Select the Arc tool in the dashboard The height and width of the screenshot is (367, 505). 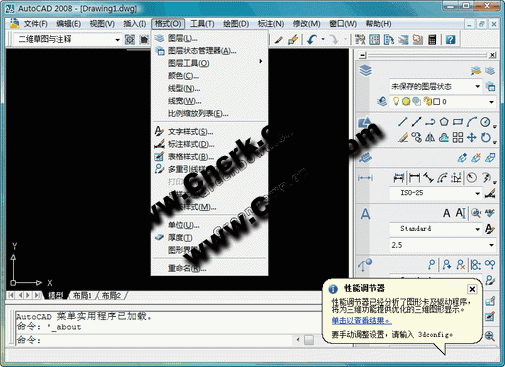(x=471, y=122)
